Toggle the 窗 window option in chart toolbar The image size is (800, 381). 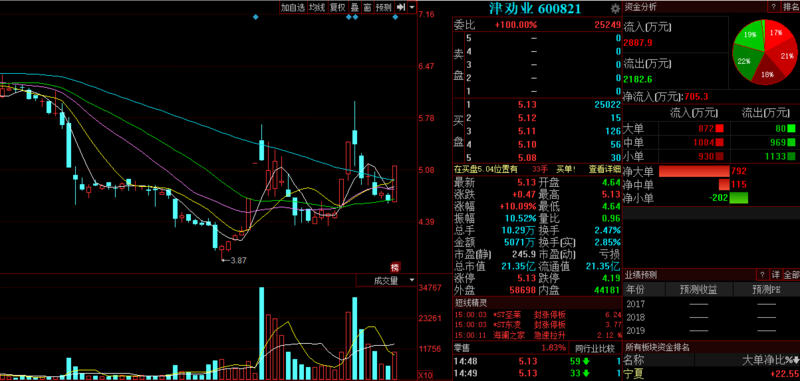click(366, 7)
